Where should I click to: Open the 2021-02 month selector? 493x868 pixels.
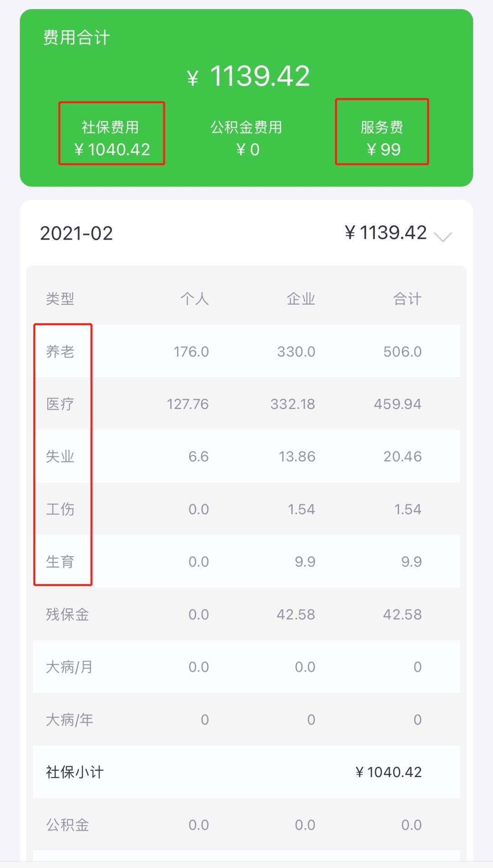pyautogui.click(x=75, y=234)
